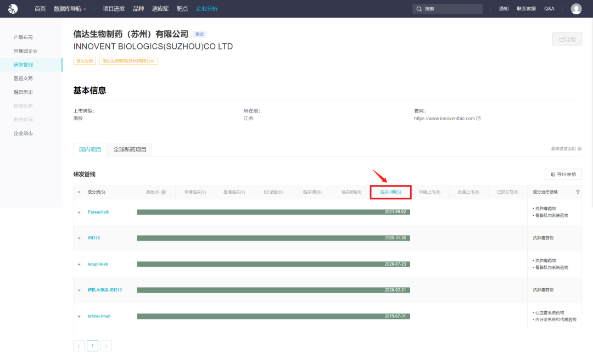Screen dimensions: 593x364
Task: Click the IBI318 progress bar dated 2020-11-26
Action: (x=273, y=238)
